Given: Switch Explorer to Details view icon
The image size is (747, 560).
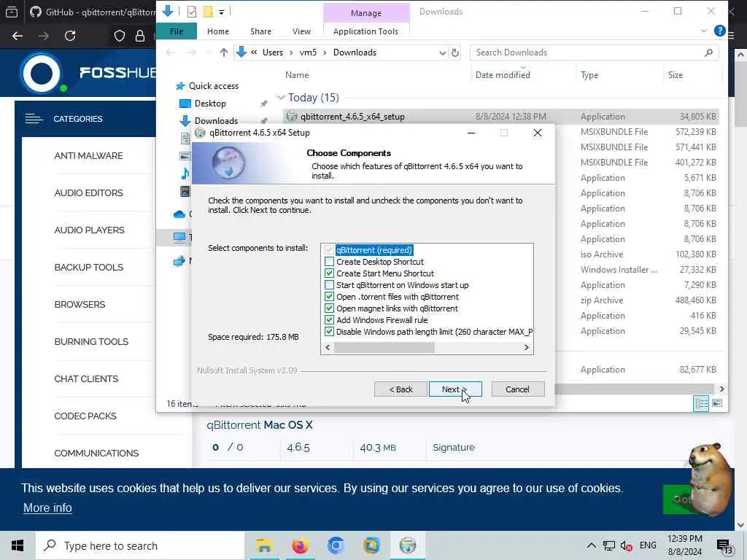Looking at the screenshot, I should 701,404.
